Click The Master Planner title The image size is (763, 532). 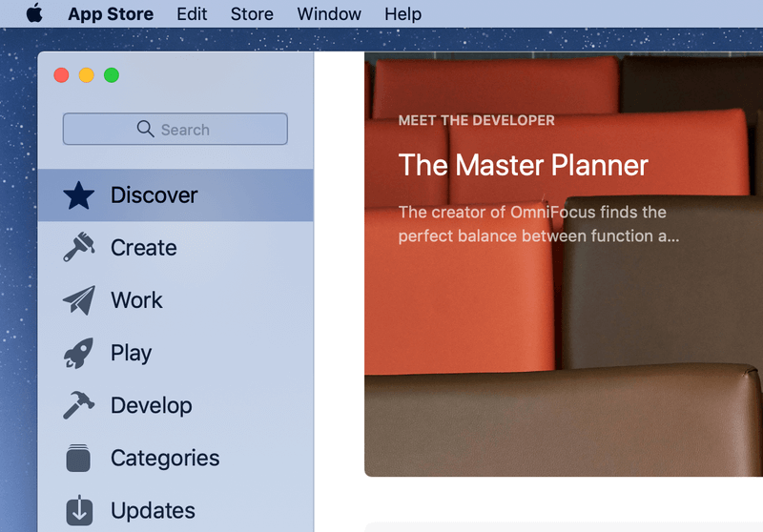coord(523,165)
